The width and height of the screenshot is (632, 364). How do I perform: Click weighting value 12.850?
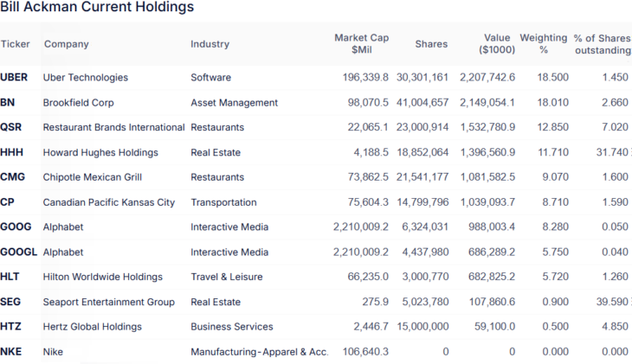[x=552, y=127]
